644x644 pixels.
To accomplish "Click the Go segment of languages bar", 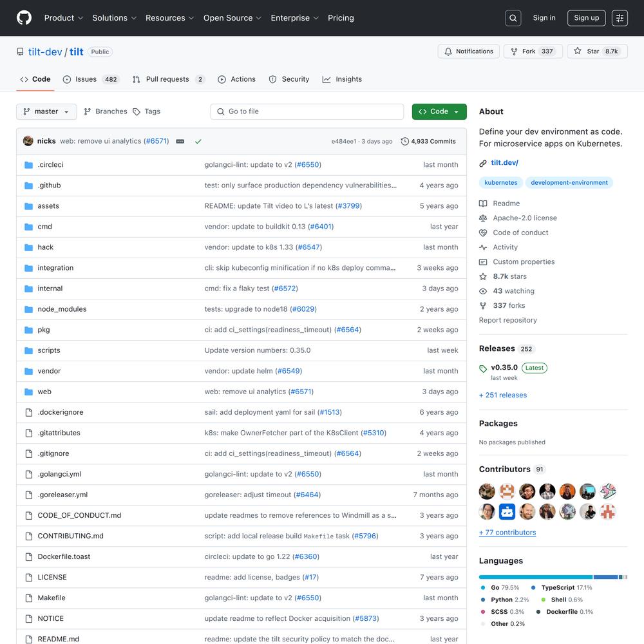I will click(x=536, y=577).
